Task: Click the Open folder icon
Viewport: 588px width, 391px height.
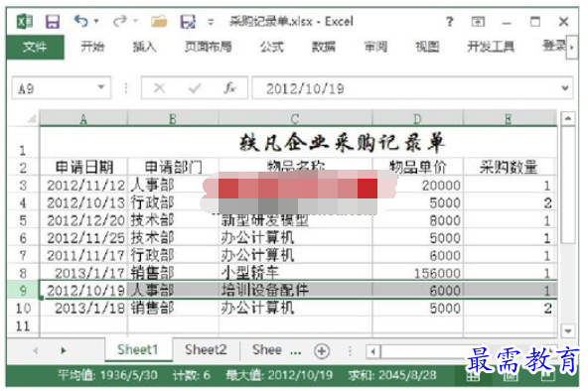Action: (x=159, y=22)
